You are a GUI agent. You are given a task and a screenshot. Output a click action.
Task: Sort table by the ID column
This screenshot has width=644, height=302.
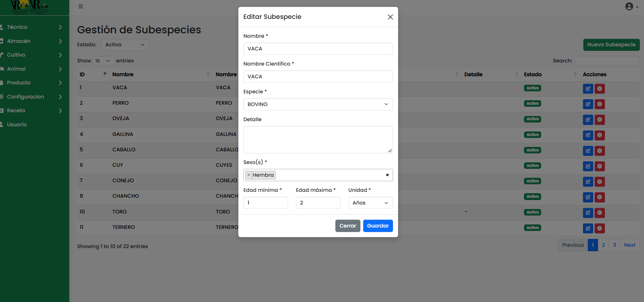pos(93,74)
